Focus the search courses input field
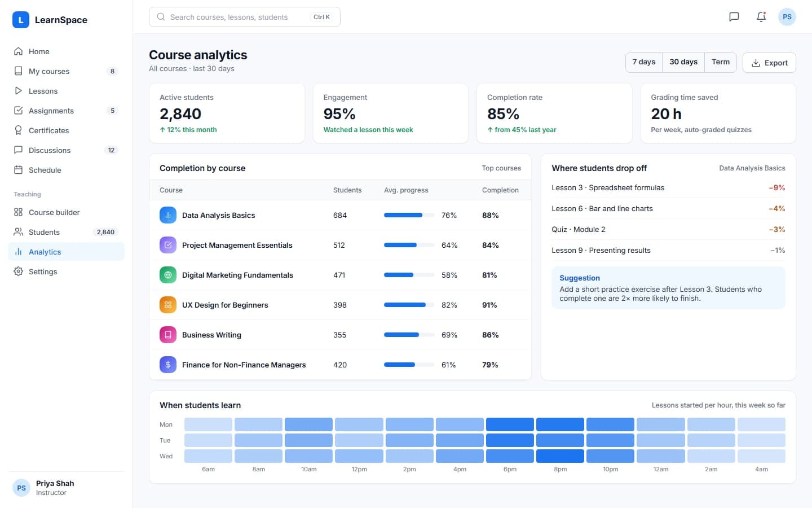This screenshot has height=508, width=812. 245,17
